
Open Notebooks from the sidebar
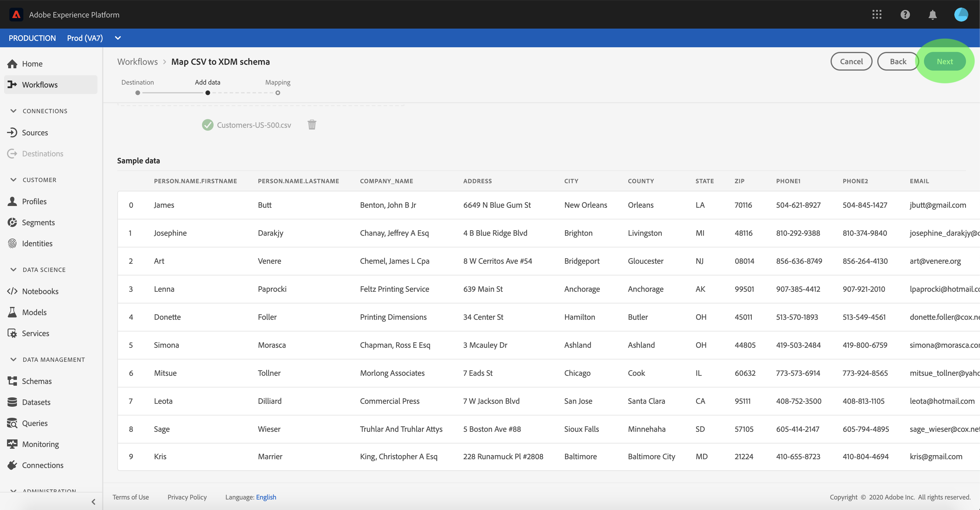click(40, 291)
